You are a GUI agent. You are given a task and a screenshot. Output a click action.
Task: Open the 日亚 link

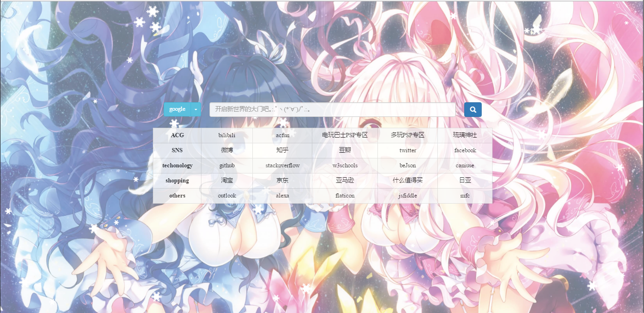click(x=465, y=181)
